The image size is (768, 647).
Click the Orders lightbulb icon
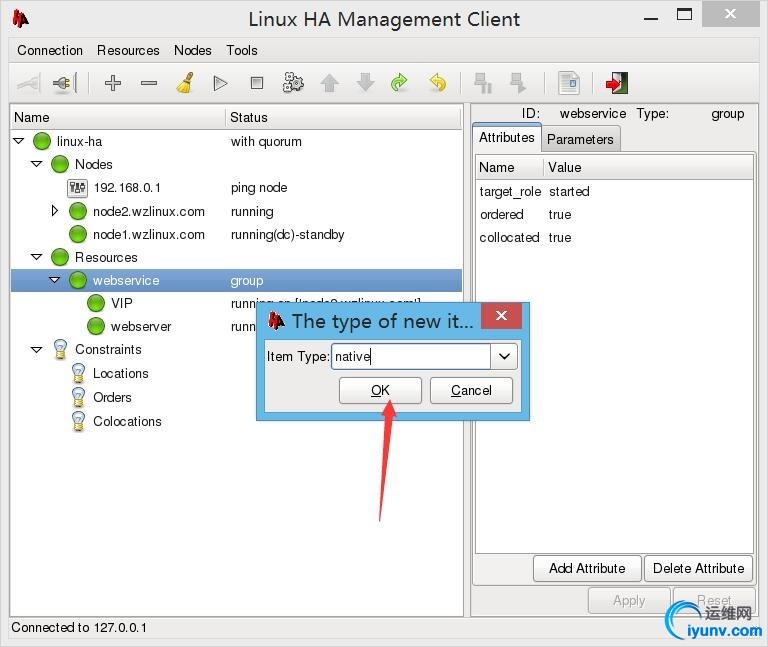(x=78, y=397)
